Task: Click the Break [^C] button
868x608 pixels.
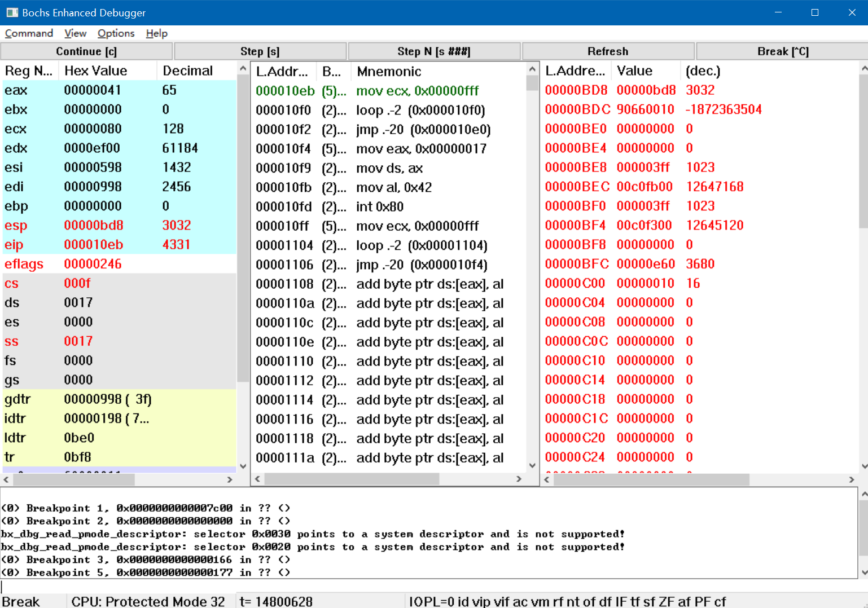Action: point(783,51)
